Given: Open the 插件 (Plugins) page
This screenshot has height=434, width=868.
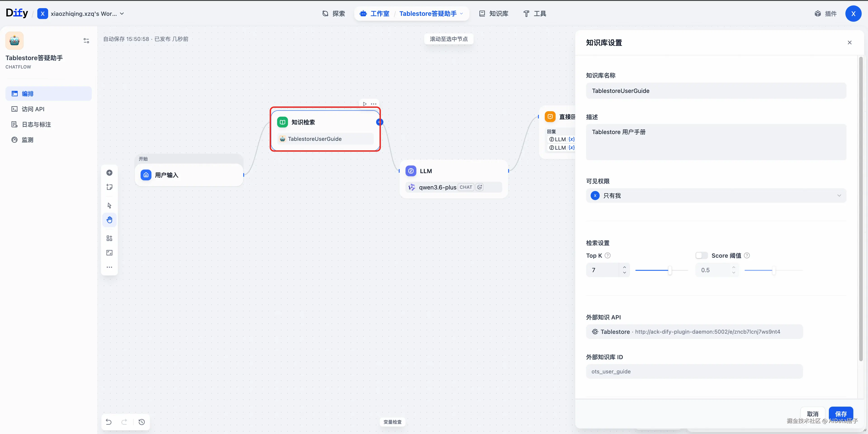Looking at the screenshot, I should click(x=826, y=14).
